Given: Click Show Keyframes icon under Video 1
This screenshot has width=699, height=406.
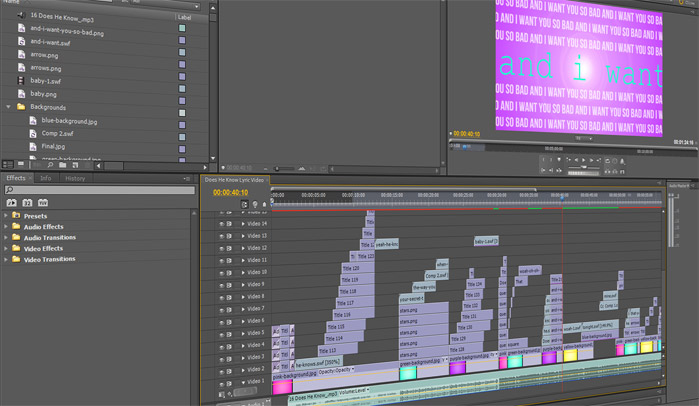Looking at the screenshot, I should [x=230, y=394].
